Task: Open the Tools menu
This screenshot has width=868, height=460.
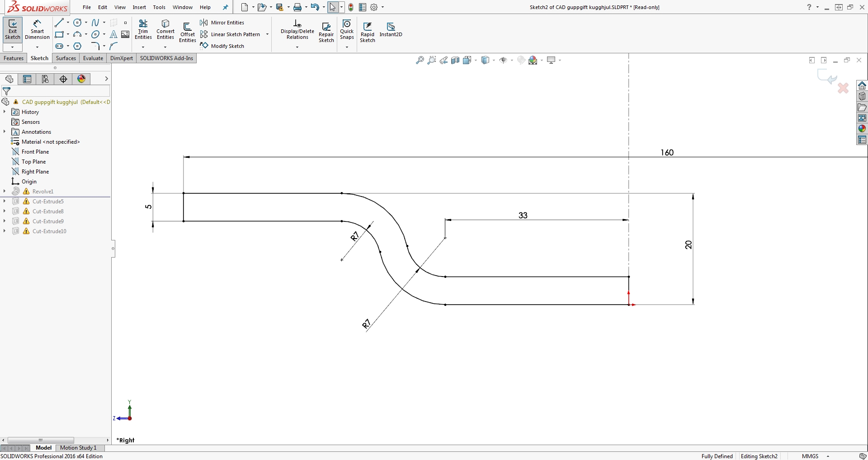Action: [x=159, y=7]
